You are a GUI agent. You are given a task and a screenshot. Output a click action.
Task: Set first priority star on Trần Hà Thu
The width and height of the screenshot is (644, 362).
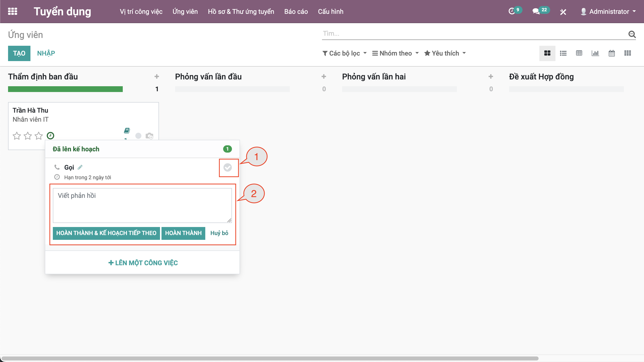click(17, 136)
